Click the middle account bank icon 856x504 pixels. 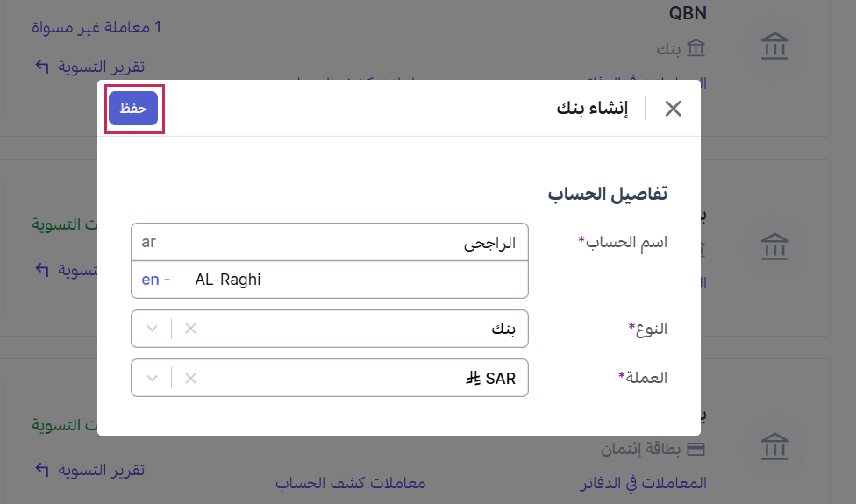(x=774, y=245)
